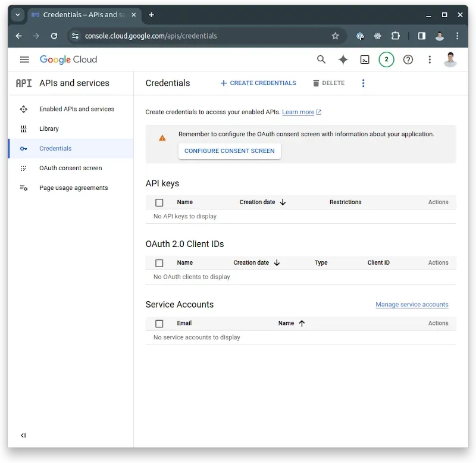Click CREATE CREDENTIALS button

pos(258,83)
